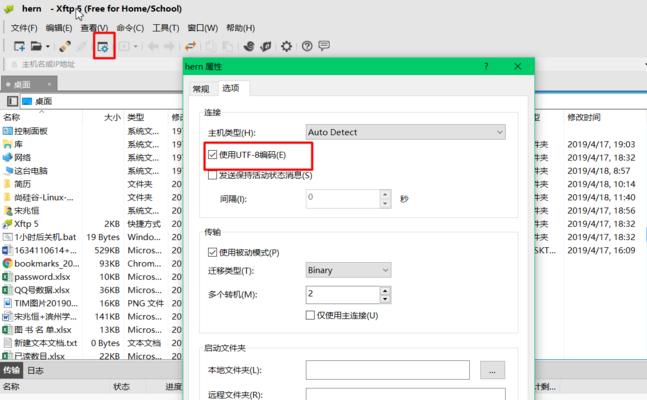Select the 库 folder icon
The image size is (647, 400).
[x=7, y=144]
